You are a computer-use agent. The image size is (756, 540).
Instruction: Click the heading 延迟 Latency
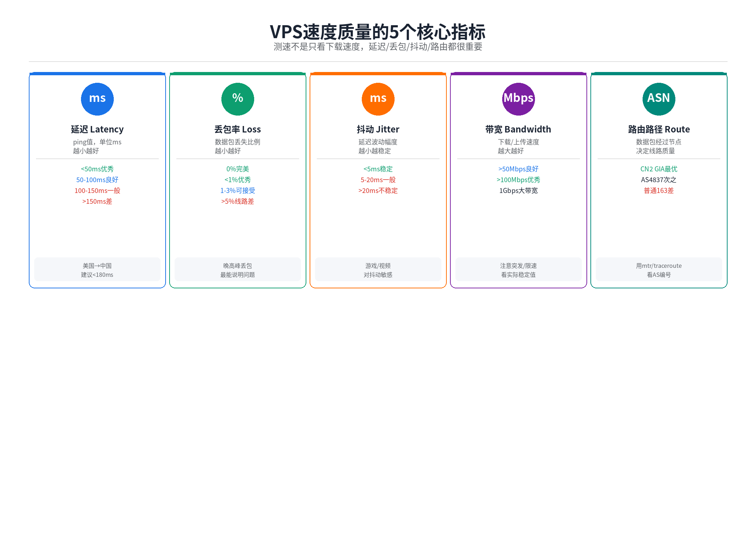coord(97,129)
